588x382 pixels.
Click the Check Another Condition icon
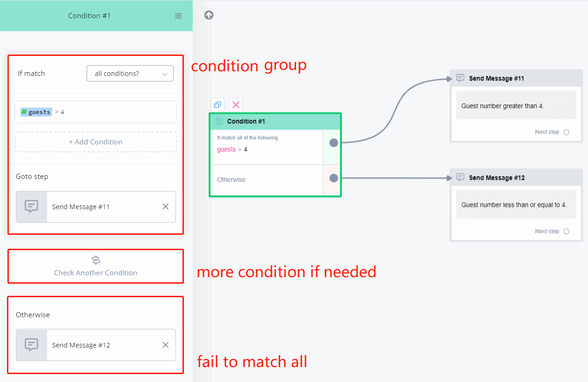click(x=96, y=260)
